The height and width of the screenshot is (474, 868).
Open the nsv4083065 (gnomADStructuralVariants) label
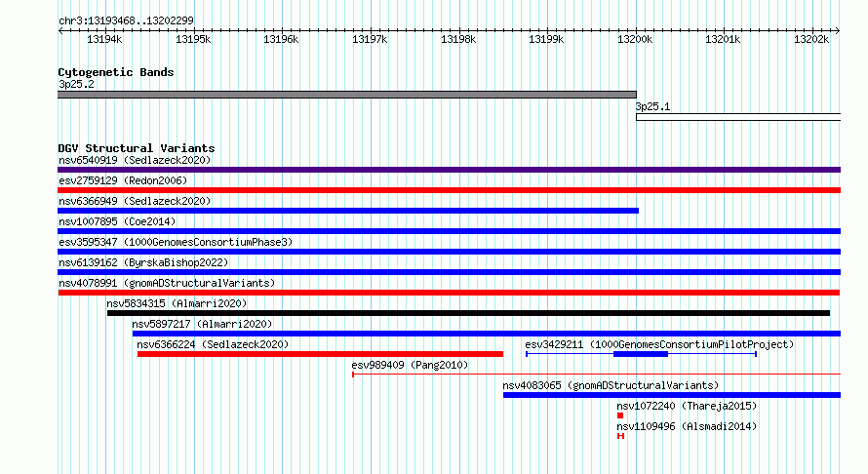611,385
